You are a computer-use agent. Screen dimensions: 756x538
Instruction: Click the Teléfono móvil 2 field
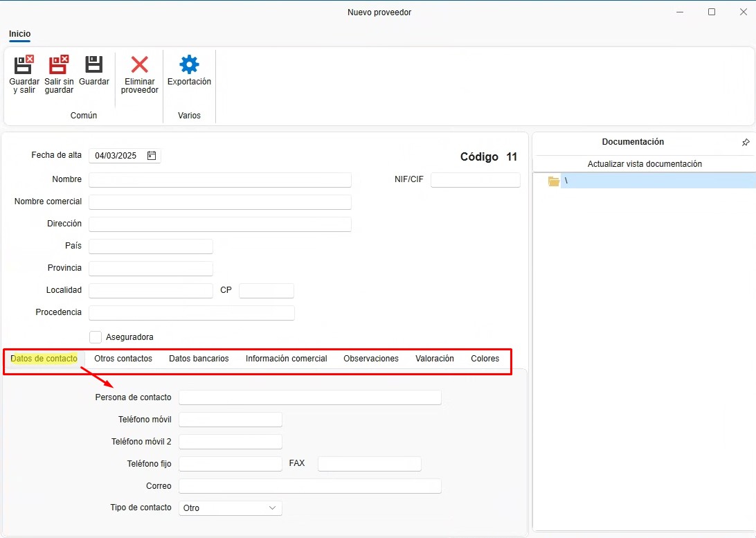click(230, 442)
